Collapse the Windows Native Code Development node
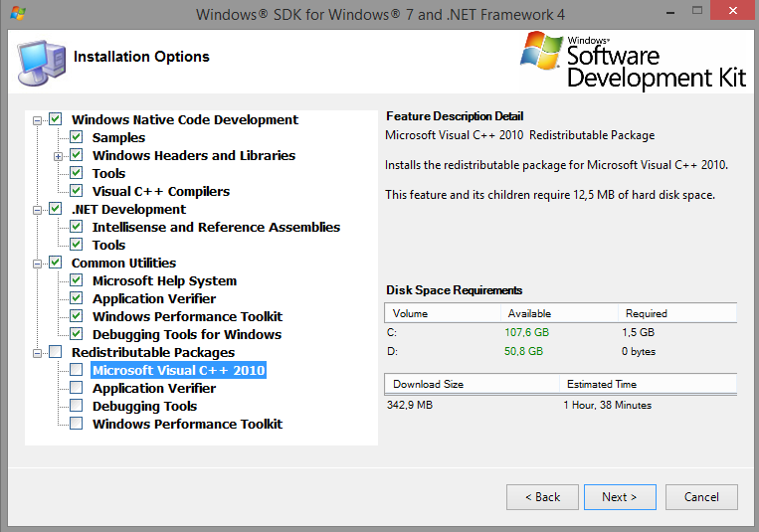The image size is (759, 532). 38,120
